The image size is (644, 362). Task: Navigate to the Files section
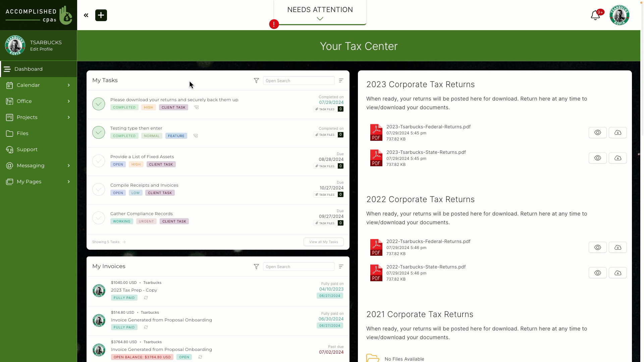(x=22, y=133)
